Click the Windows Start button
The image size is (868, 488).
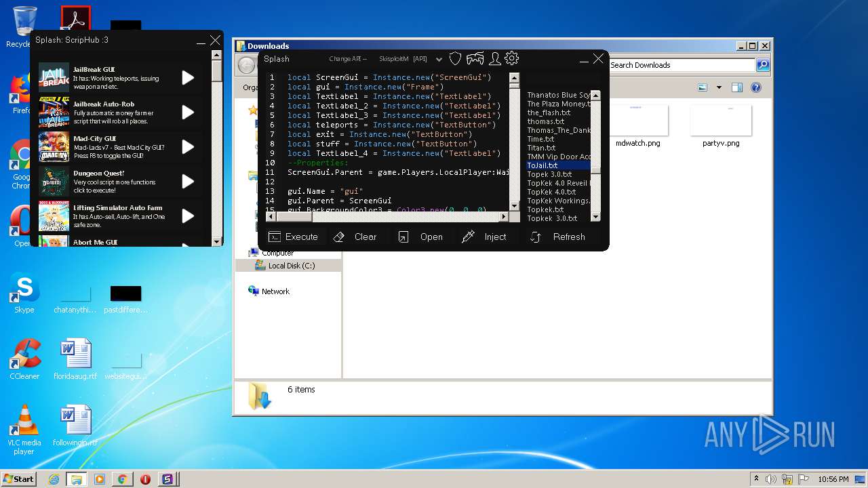click(18, 479)
